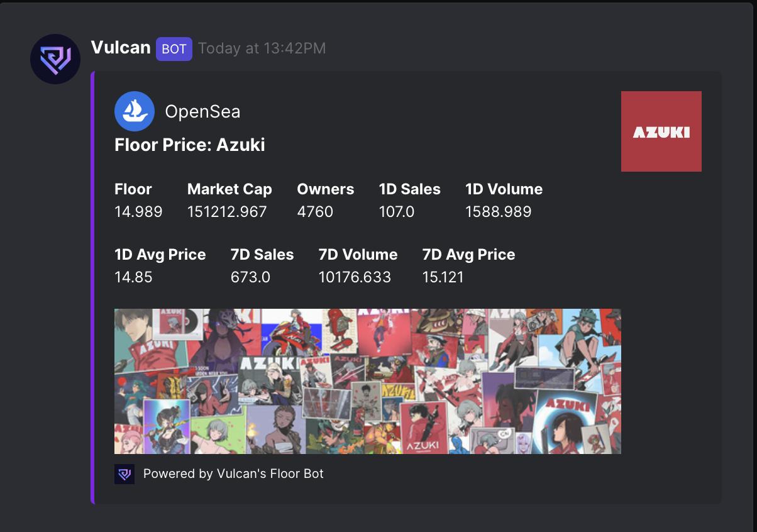This screenshot has width=757, height=532.
Task: Click the 1D Volume value 1588.989
Action: 498,212
